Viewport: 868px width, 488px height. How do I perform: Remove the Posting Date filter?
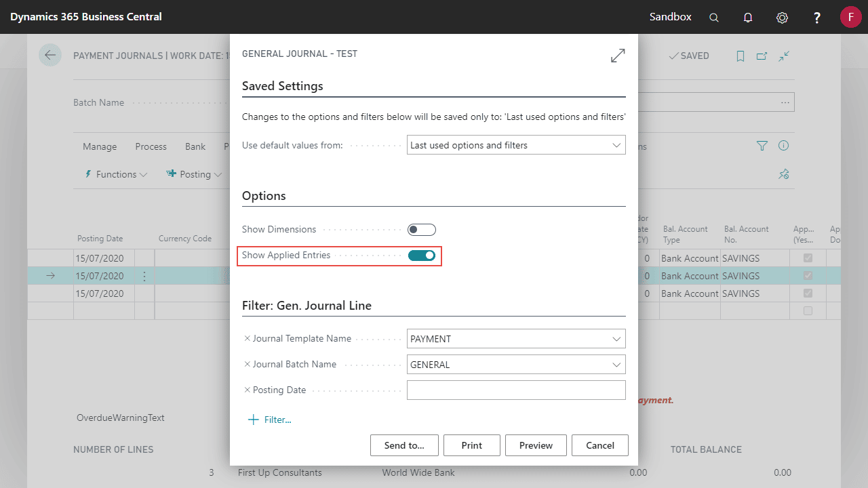pyautogui.click(x=247, y=390)
